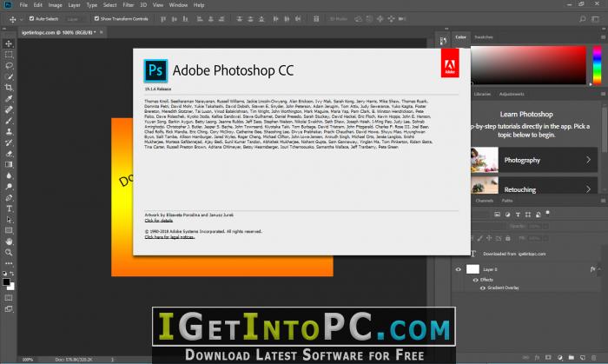
Task: Select the Dodge tool
Action: coord(9,187)
